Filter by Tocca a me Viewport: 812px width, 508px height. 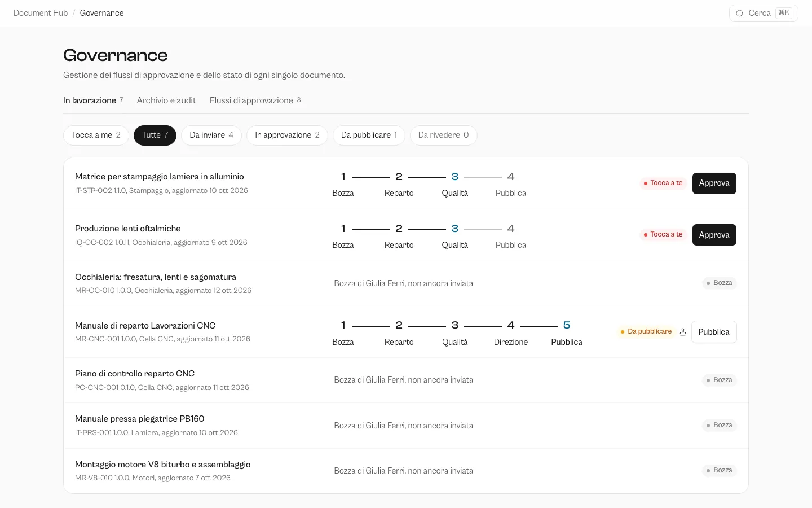[96, 135]
